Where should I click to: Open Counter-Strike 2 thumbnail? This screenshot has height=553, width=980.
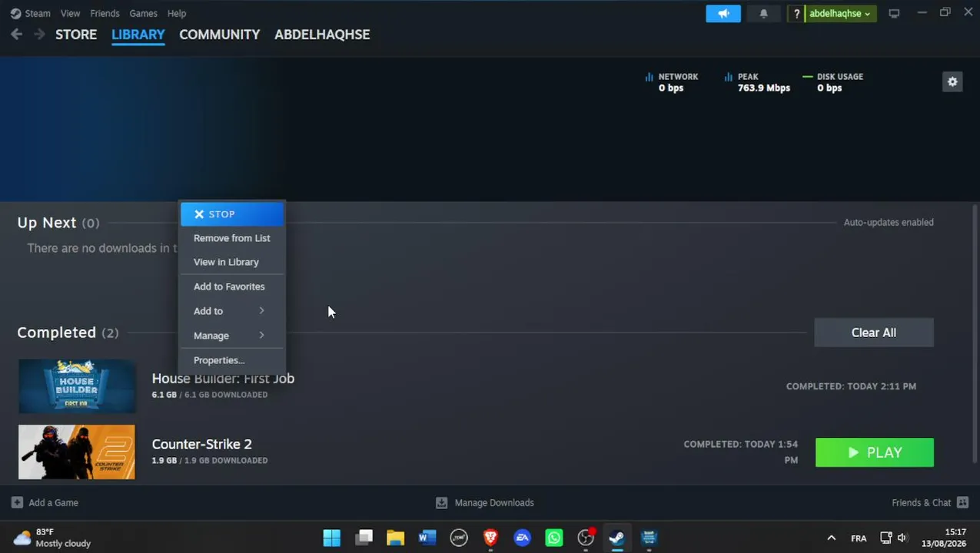click(x=77, y=452)
